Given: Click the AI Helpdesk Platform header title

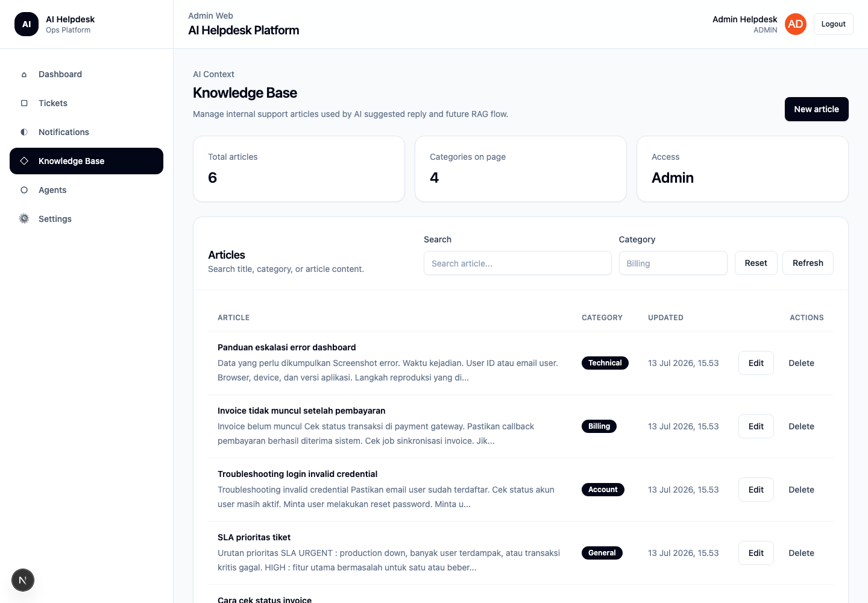Looking at the screenshot, I should (244, 30).
